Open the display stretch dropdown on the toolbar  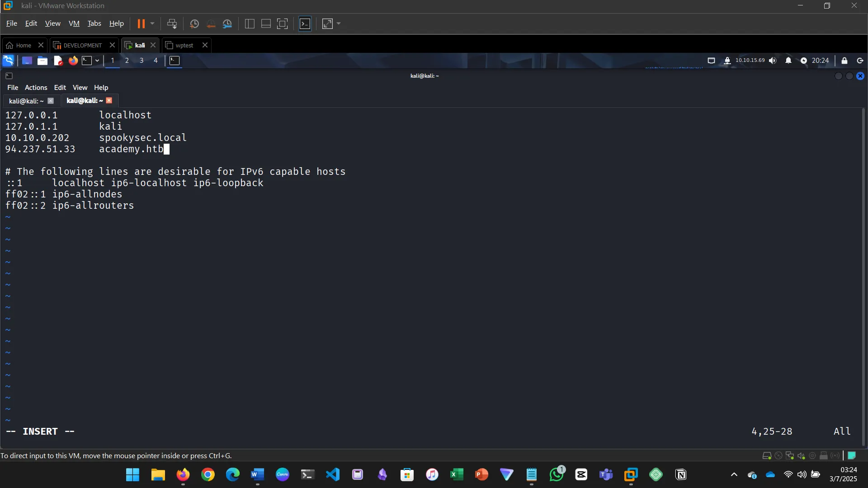(x=338, y=23)
